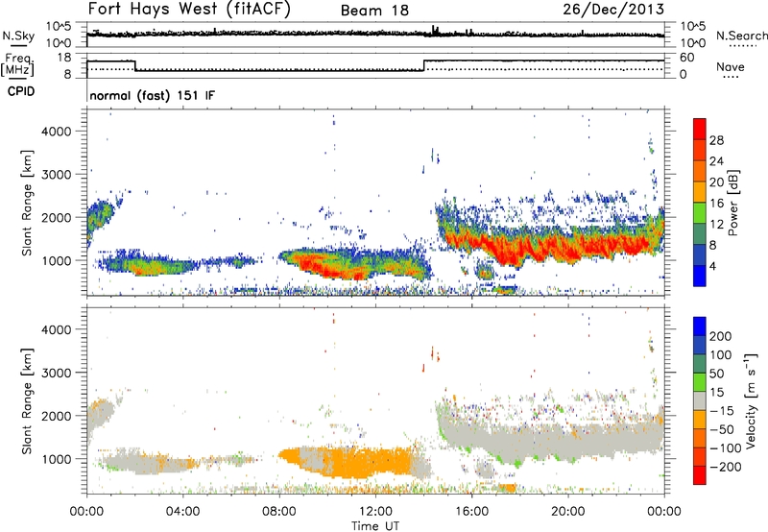Click the '3000' tick on velocity panel
The image size is (768, 532).
click(x=57, y=373)
